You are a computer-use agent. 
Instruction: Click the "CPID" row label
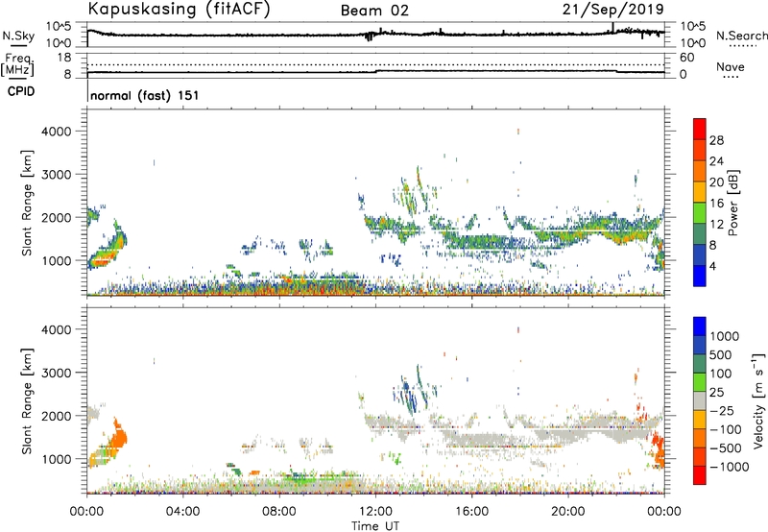coord(21,91)
